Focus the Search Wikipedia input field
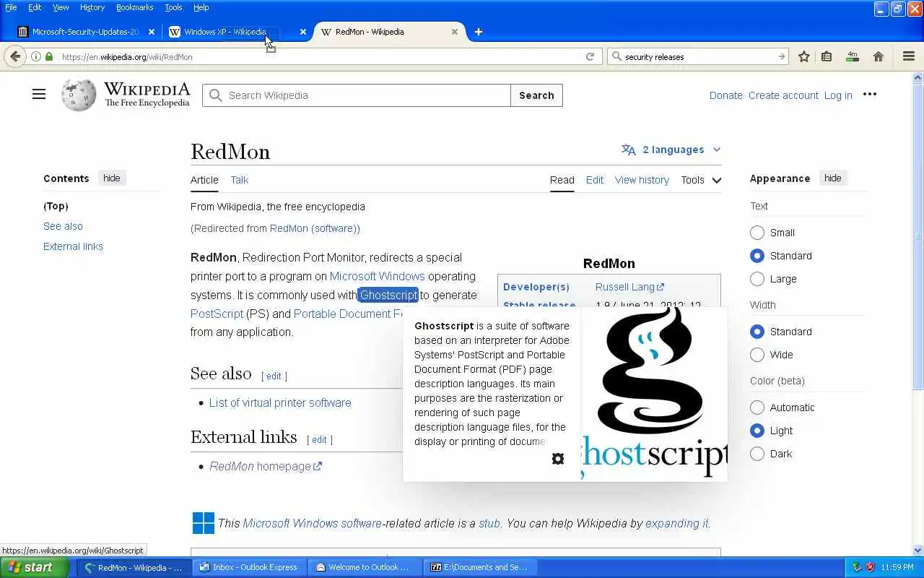Image resolution: width=924 pixels, height=578 pixels. point(357,95)
